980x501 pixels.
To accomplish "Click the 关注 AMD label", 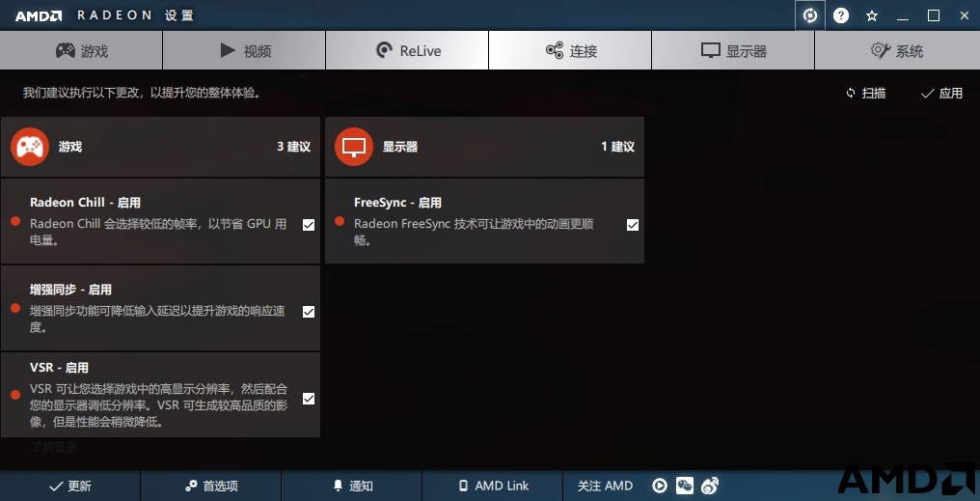I will pos(605,486).
